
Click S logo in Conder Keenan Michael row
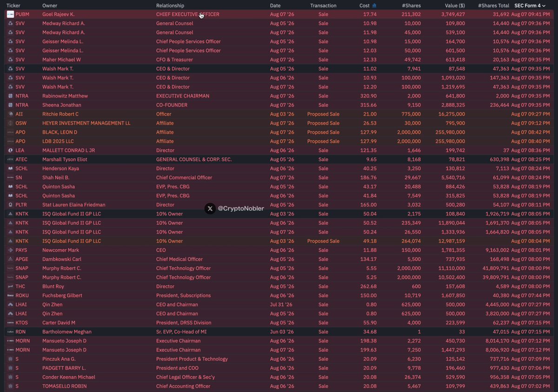click(10, 377)
